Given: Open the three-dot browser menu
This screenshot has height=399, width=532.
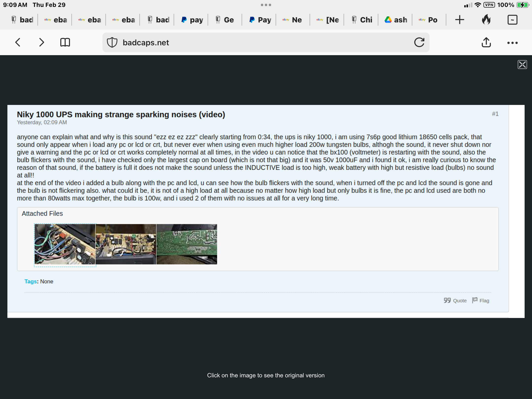Looking at the screenshot, I should pyautogui.click(x=512, y=43).
